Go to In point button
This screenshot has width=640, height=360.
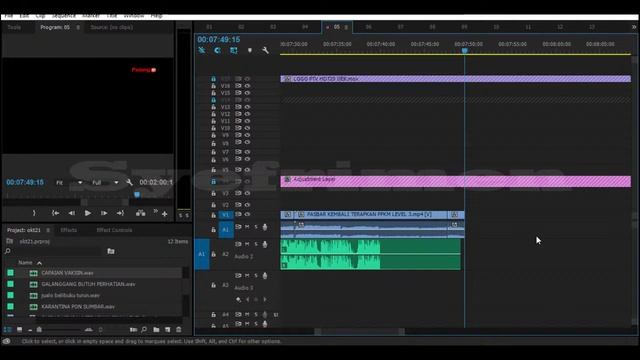click(x=56, y=213)
